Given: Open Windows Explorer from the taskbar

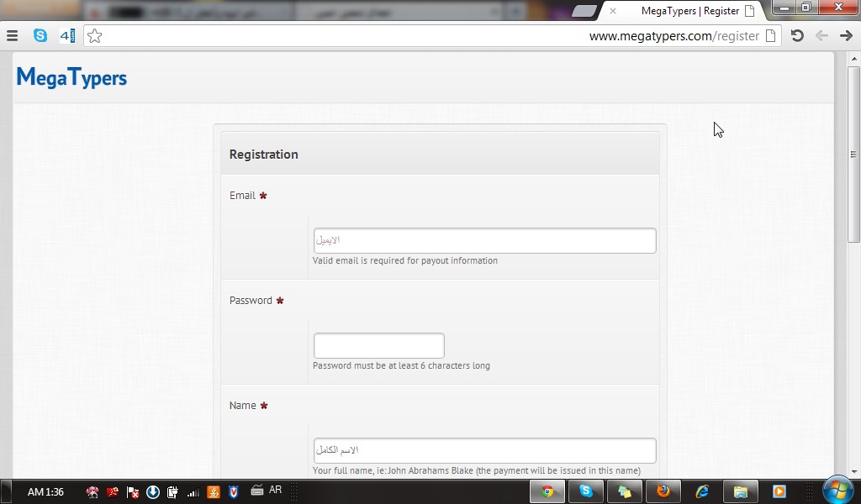Looking at the screenshot, I should (x=740, y=491).
